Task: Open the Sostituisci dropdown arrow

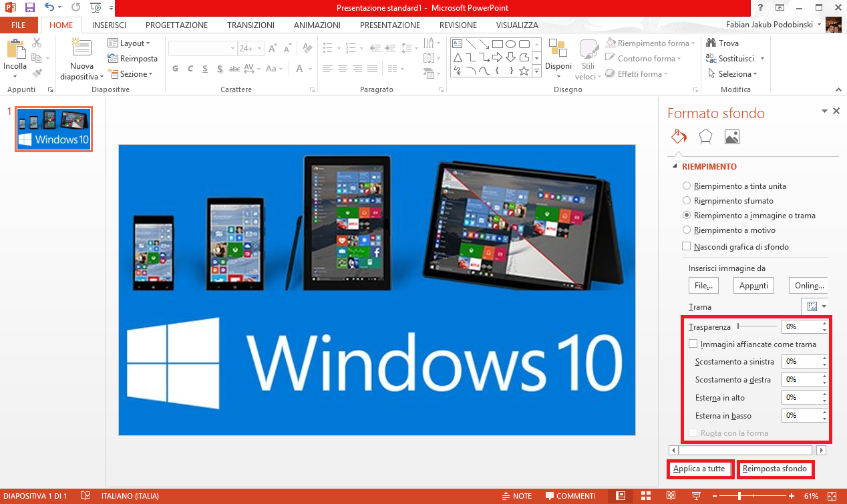Action: (762, 59)
